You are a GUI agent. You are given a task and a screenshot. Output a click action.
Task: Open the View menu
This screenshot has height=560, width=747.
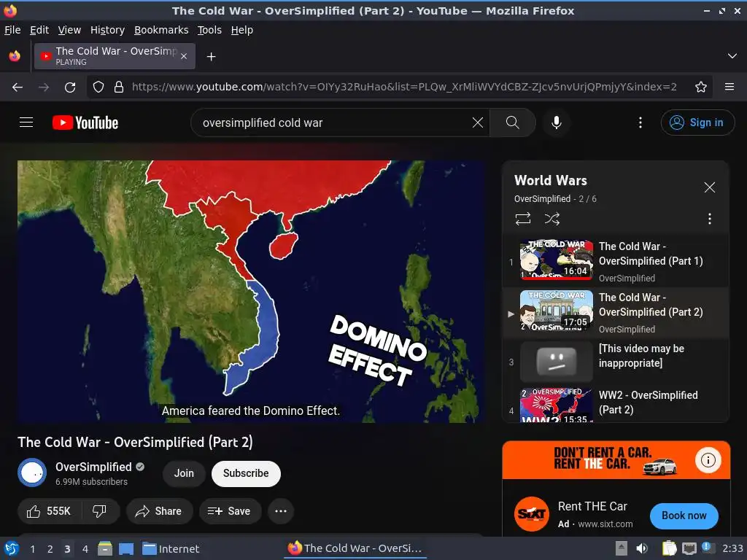[69, 30]
